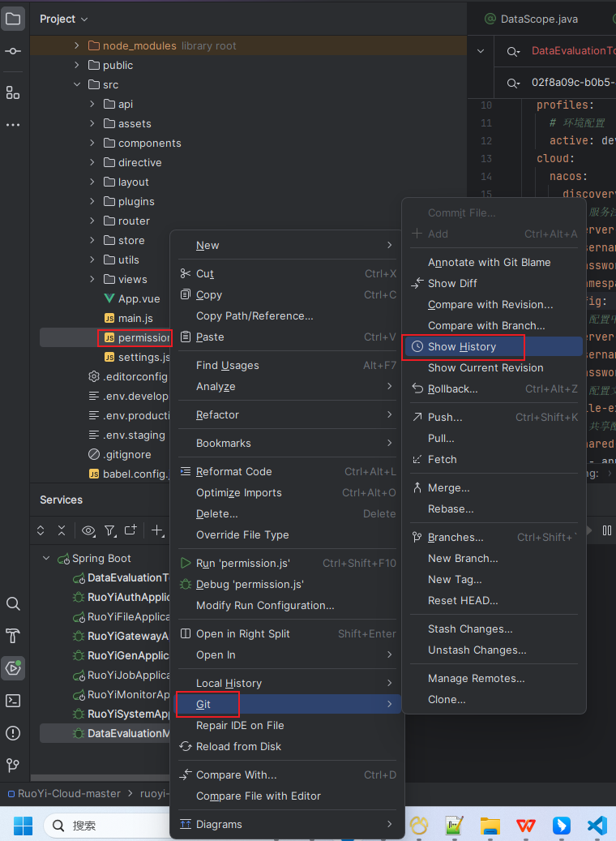The image size is (616, 841).
Task: Choose Reload from Disk
Action: point(287,746)
